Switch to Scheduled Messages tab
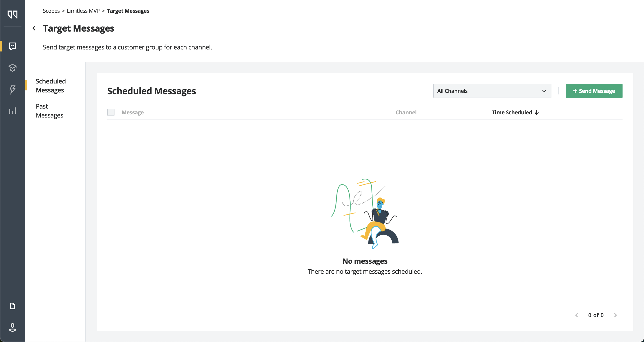644x342 pixels. click(51, 85)
